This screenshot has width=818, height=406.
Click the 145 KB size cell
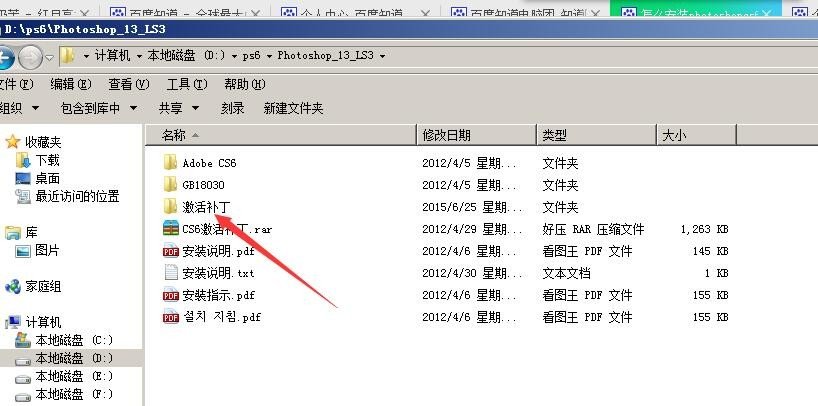point(710,251)
